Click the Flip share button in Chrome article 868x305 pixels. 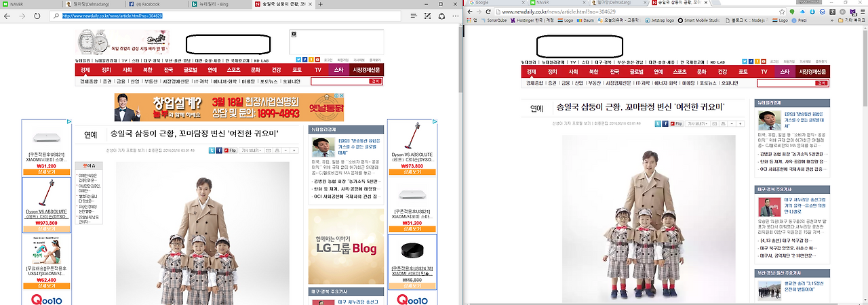[x=676, y=124]
